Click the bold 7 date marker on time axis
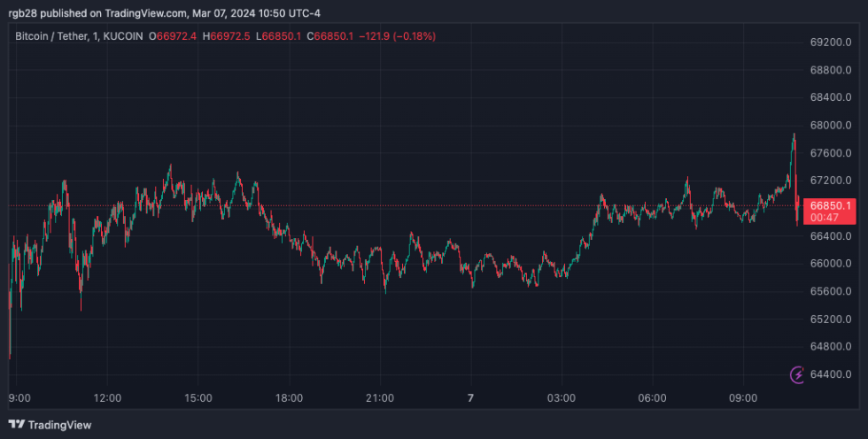The image size is (868, 439). point(470,398)
